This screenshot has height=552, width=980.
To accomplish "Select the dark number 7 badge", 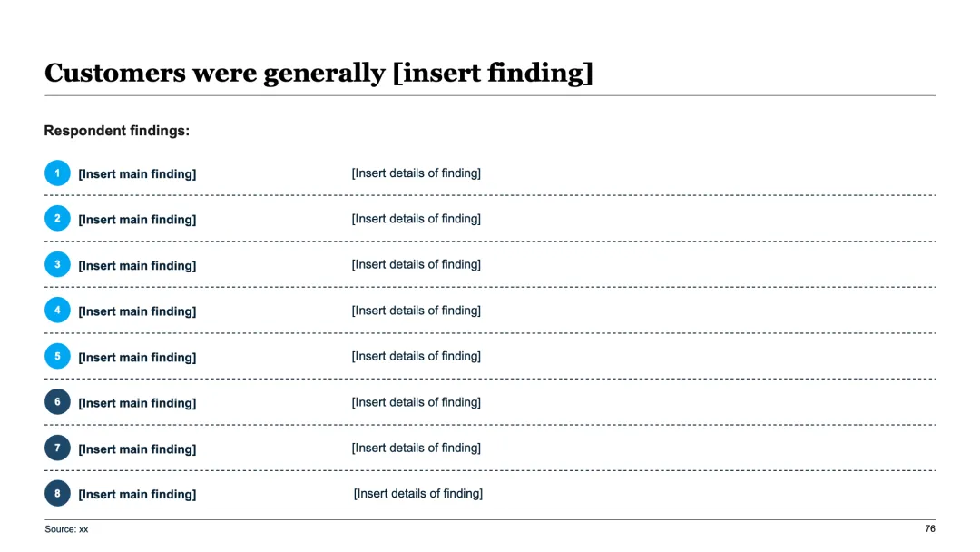I will tap(57, 448).
